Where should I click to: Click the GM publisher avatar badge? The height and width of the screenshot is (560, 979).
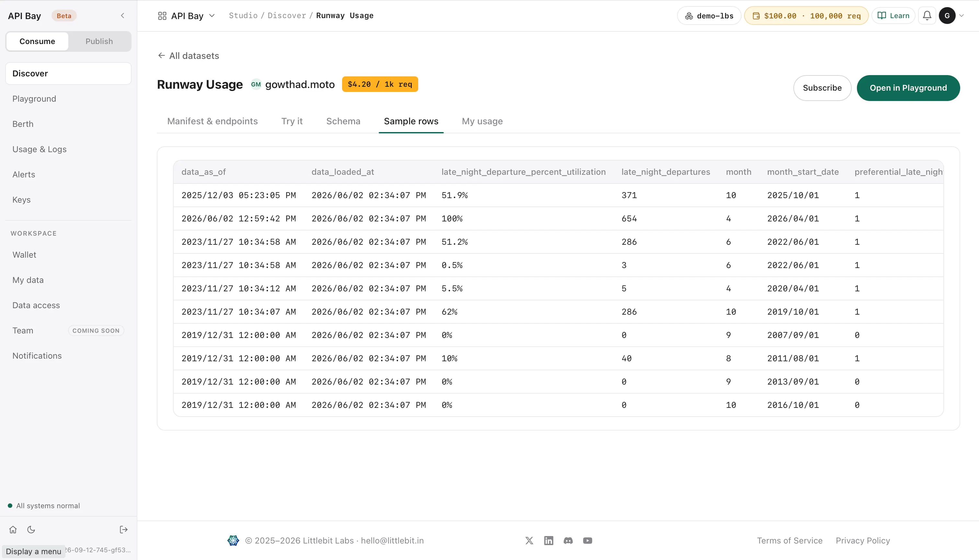tap(256, 84)
